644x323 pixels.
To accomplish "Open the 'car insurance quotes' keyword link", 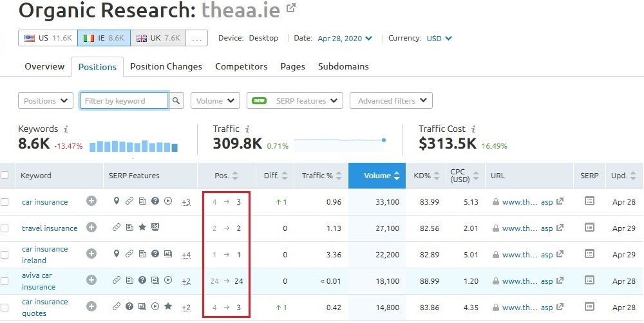I will click(44, 308).
